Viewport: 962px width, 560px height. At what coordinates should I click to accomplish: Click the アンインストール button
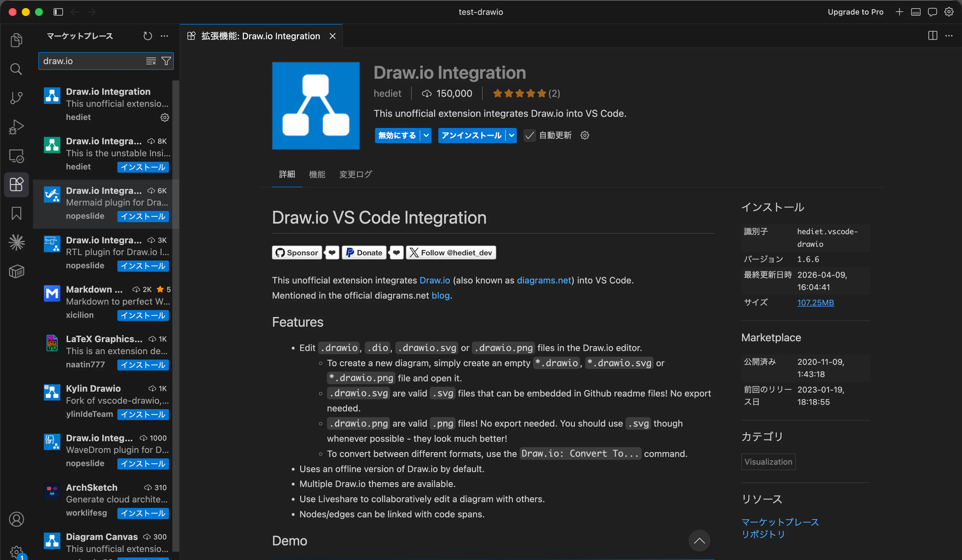472,135
